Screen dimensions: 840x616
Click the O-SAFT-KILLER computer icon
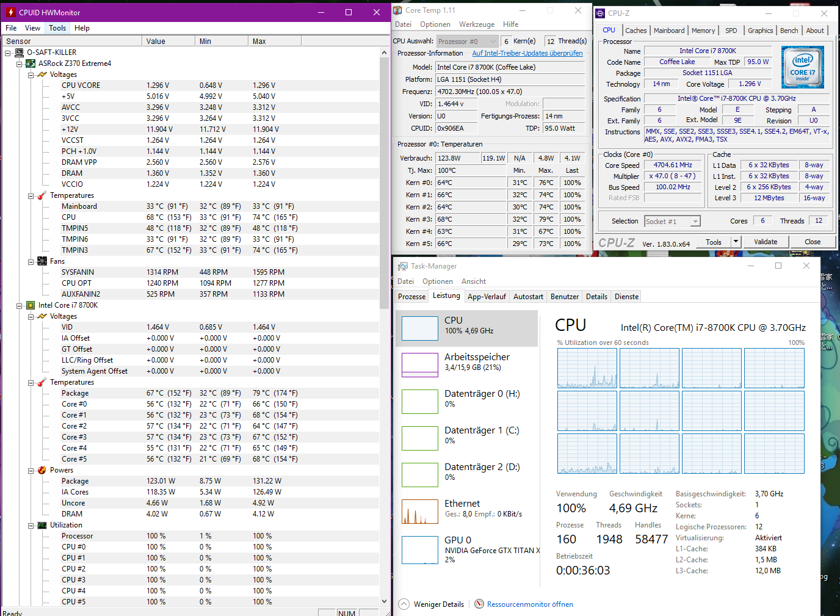point(19,53)
